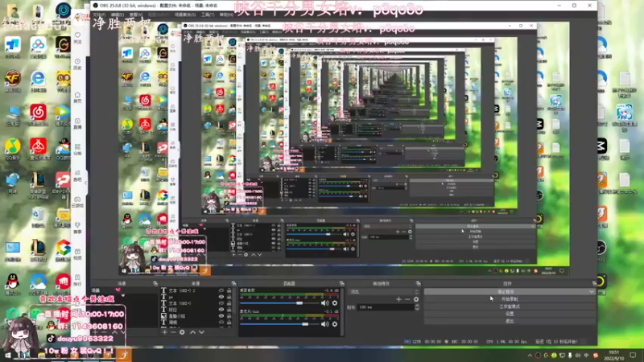
Task: Open transition properties gear icon
Action: point(416,299)
